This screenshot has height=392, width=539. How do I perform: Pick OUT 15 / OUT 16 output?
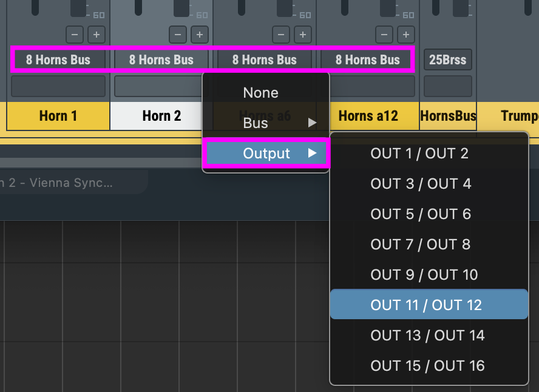coord(427,365)
